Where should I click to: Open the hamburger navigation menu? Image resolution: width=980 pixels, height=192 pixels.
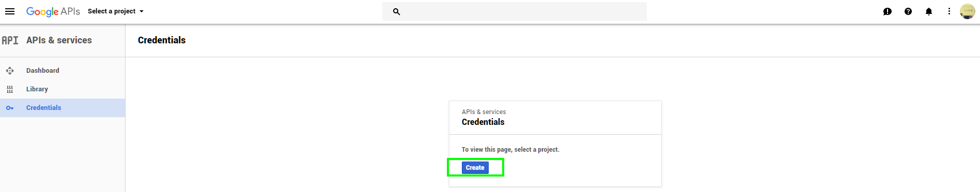coord(10,11)
